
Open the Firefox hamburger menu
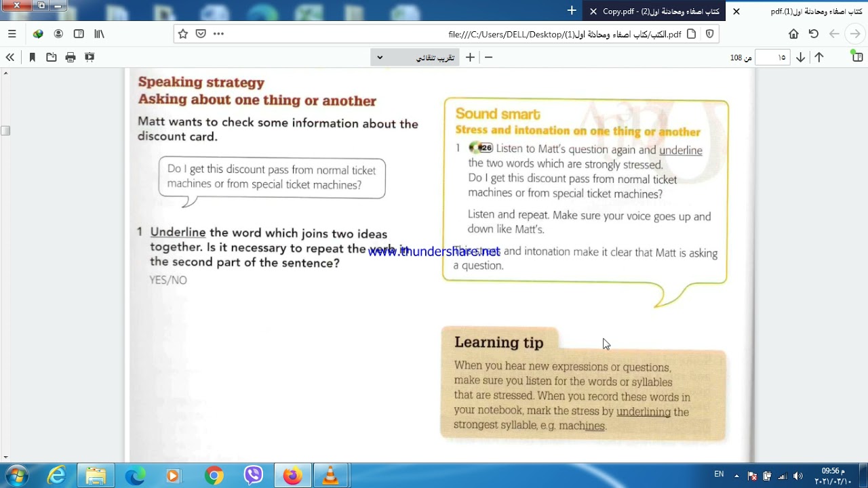point(12,34)
